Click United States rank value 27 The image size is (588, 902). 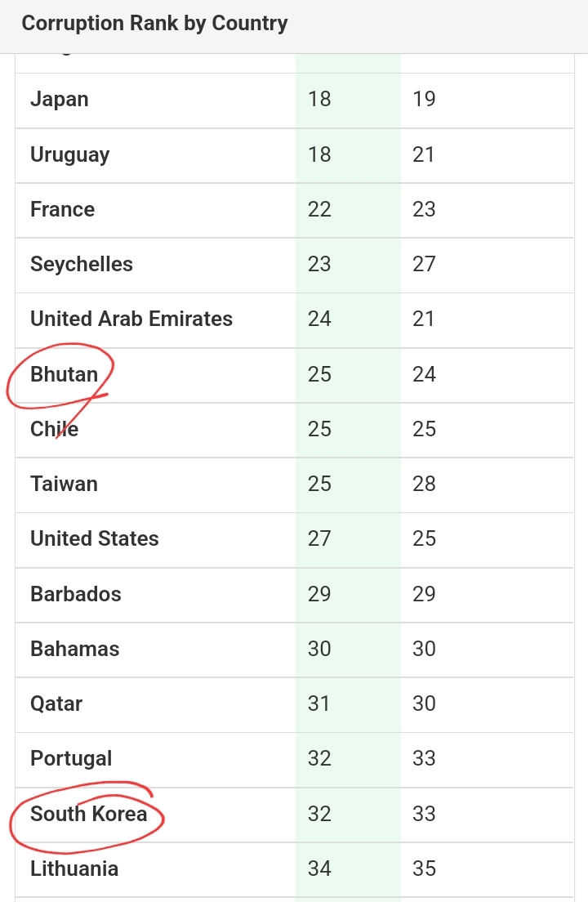coord(319,539)
